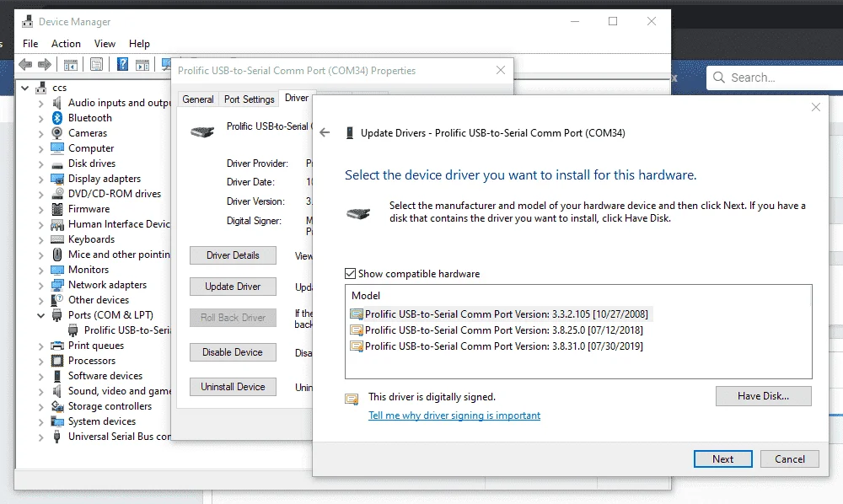Switch to the Port Settings tab

[x=249, y=99]
